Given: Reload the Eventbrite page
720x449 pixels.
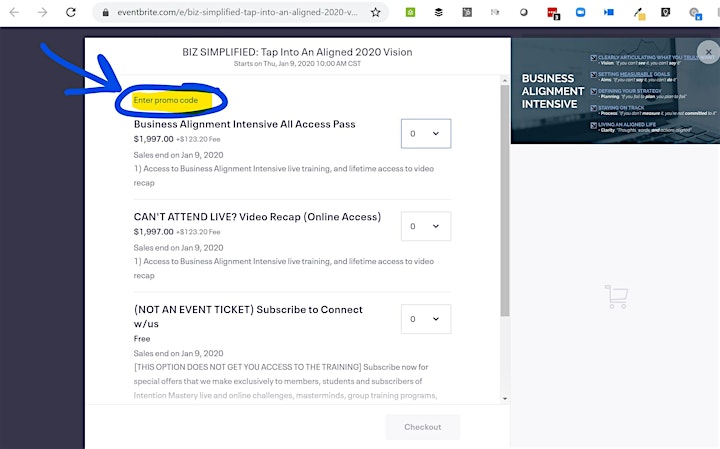Looking at the screenshot, I should [x=71, y=12].
